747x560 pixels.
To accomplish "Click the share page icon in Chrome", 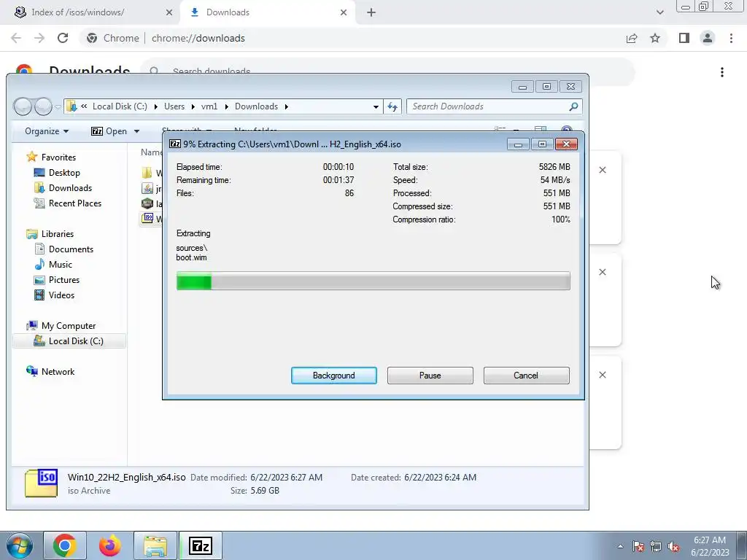I will pyautogui.click(x=632, y=38).
